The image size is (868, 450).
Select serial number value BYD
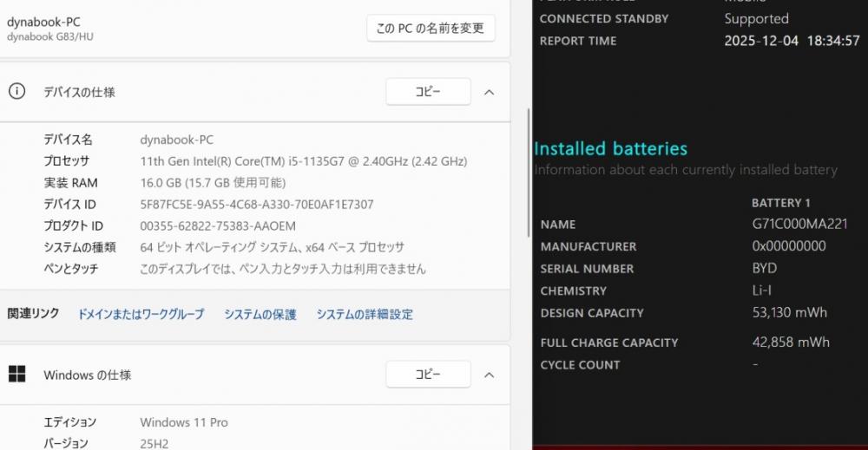[x=765, y=268]
